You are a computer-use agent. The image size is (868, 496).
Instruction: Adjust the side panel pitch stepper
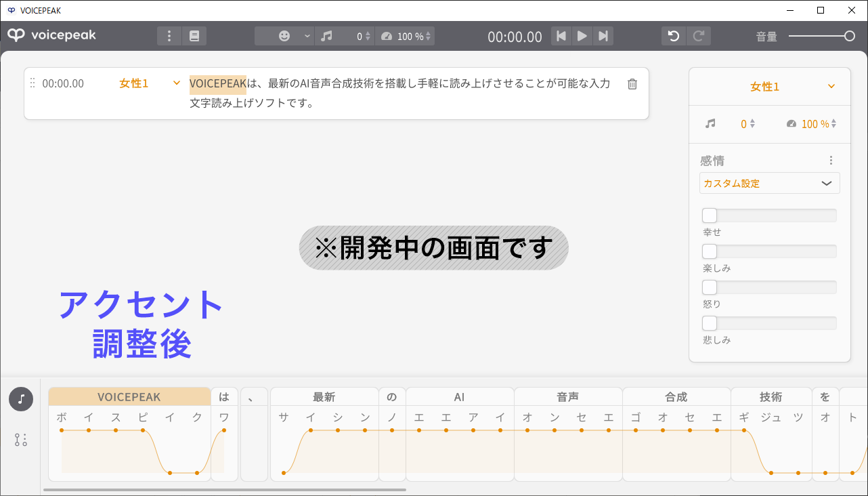pyautogui.click(x=752, y=124)
